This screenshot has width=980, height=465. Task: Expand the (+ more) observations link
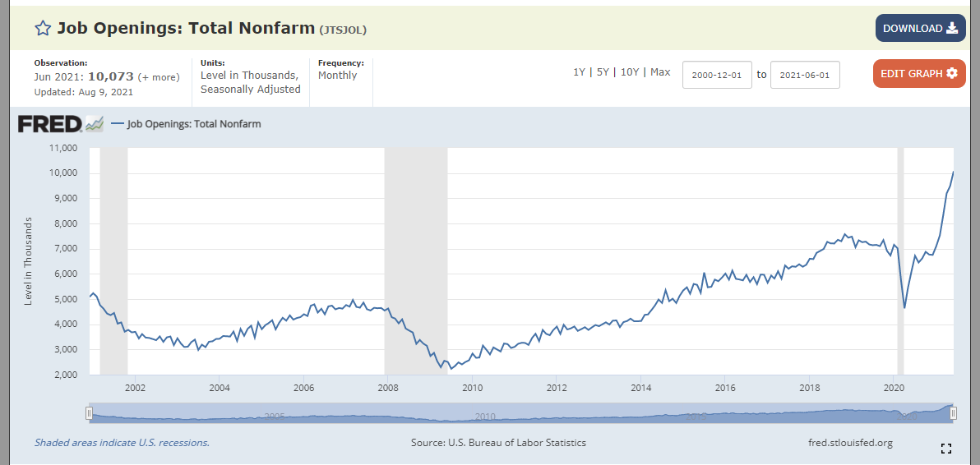tap(159, 77)
